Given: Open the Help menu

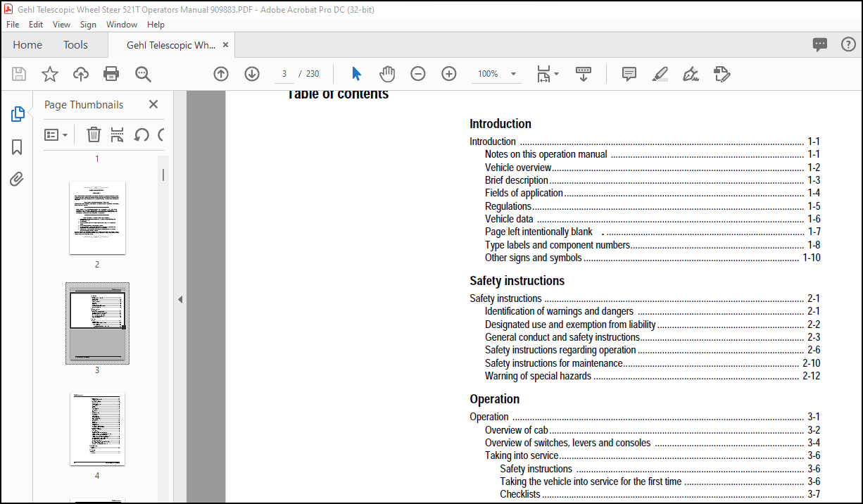Looking at the screenshot, I should 156,24.
